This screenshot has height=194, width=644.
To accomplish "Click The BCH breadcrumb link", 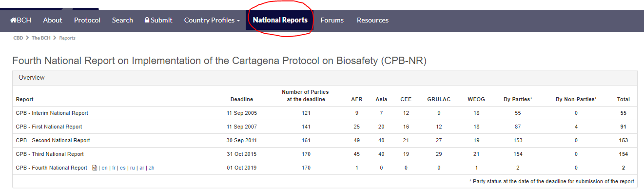I will click(41, 38).
